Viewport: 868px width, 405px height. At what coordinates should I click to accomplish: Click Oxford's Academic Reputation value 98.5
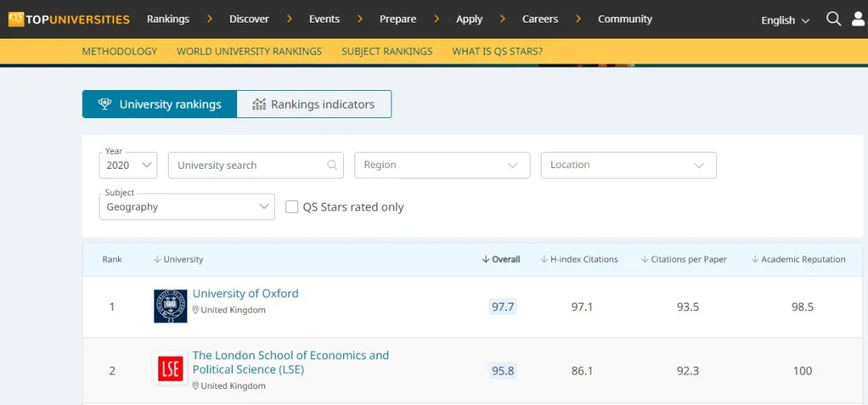tap(802, 306)
